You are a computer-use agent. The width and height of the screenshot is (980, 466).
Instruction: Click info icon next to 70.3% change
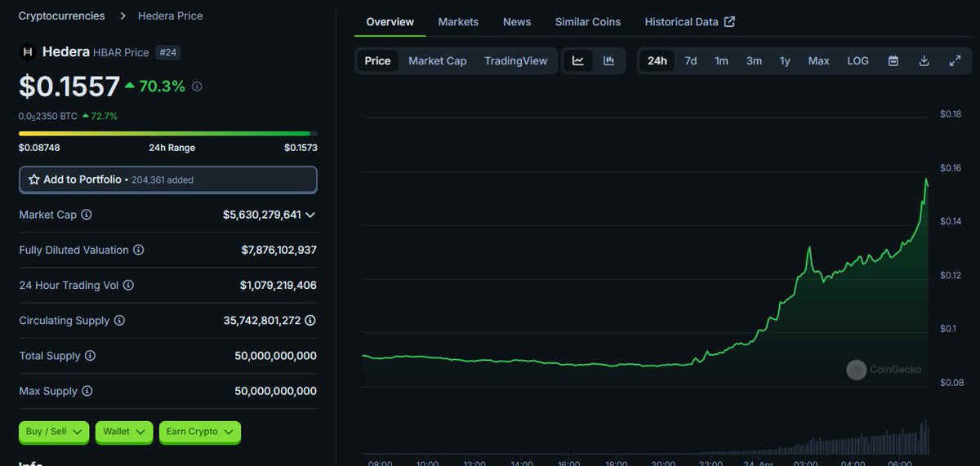tap(197, 86)
